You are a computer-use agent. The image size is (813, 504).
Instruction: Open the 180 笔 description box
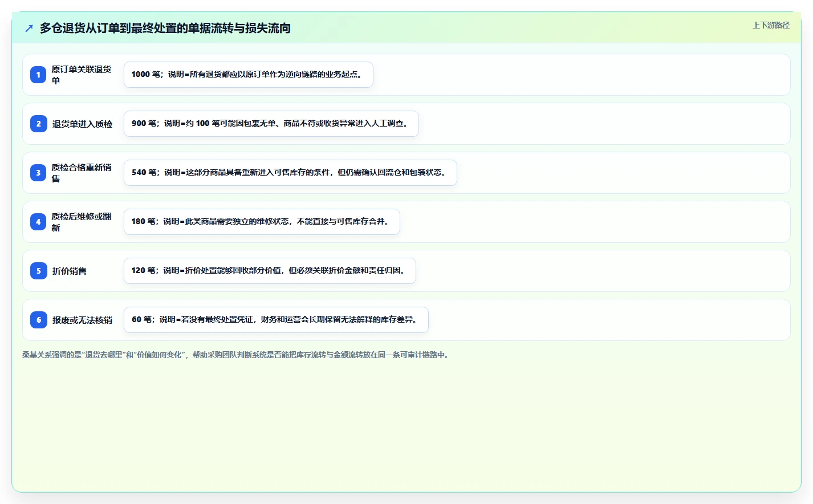coord(262,222)
